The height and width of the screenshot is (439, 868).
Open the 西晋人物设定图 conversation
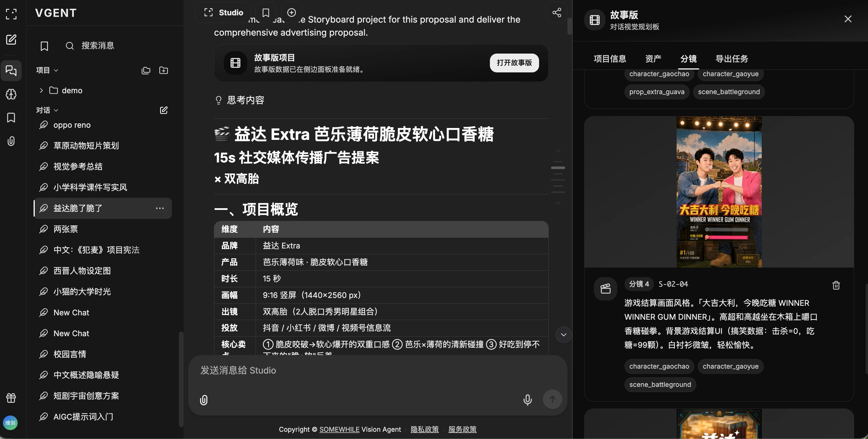(x=103, y=270)
